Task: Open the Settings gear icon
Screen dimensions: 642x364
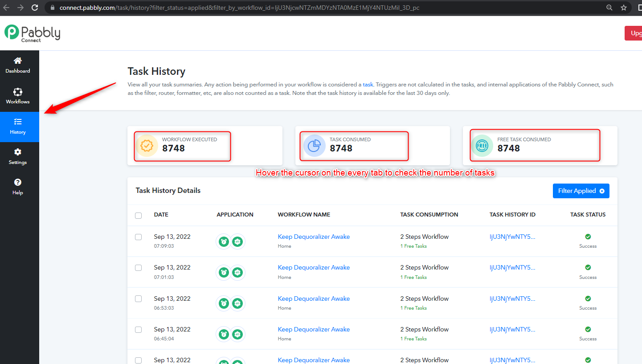Action: pyautogui.click(x=18, y=152)
